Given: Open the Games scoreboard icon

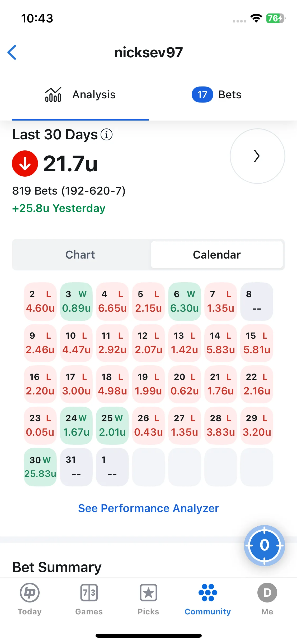Looking at the screenshot, I should click(89, 593).
